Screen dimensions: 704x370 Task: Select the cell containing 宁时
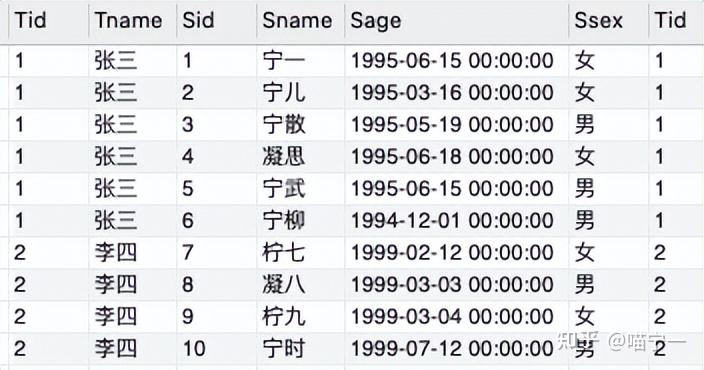click(300, 349)
